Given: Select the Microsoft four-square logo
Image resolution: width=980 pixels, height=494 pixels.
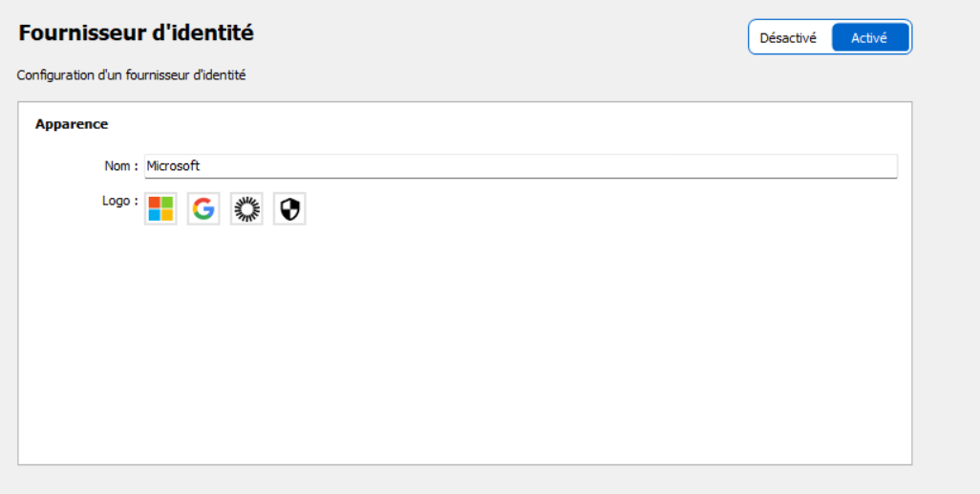Looking at the screenshot, I should 160,209.
